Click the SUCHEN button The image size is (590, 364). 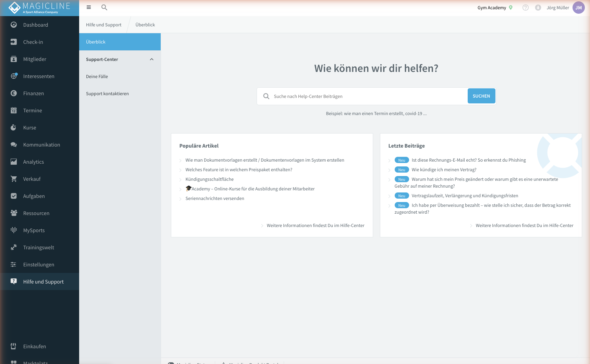tap(481, 96)
